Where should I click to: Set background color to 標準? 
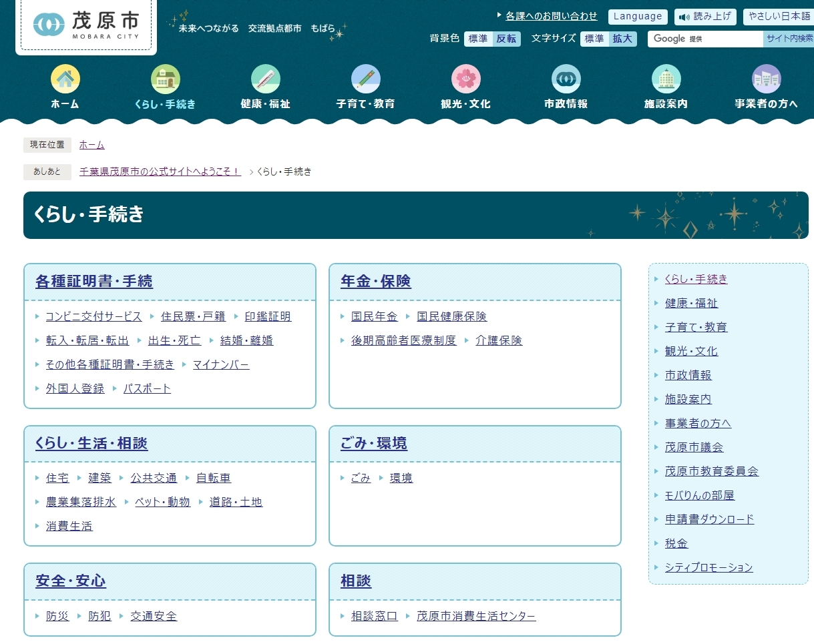[x=478, y=39]
